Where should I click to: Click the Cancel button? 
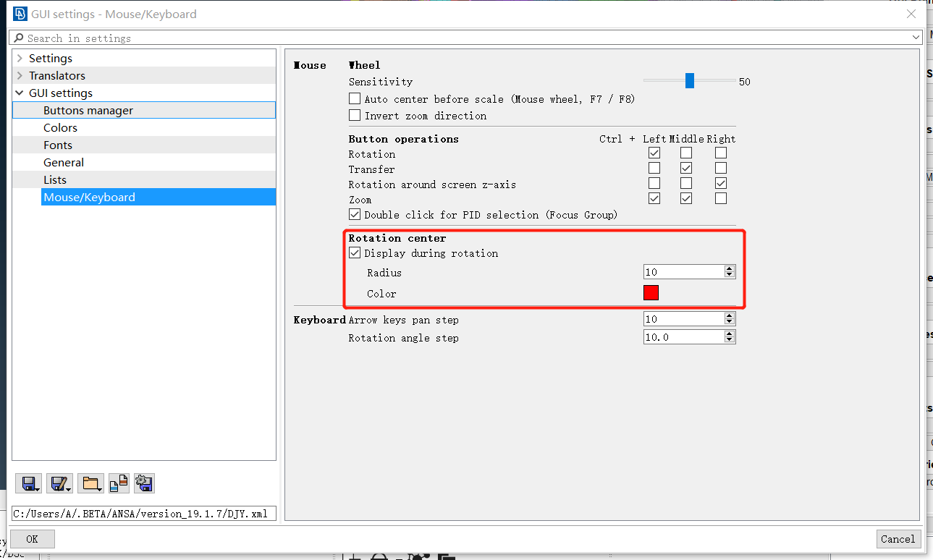898,538
